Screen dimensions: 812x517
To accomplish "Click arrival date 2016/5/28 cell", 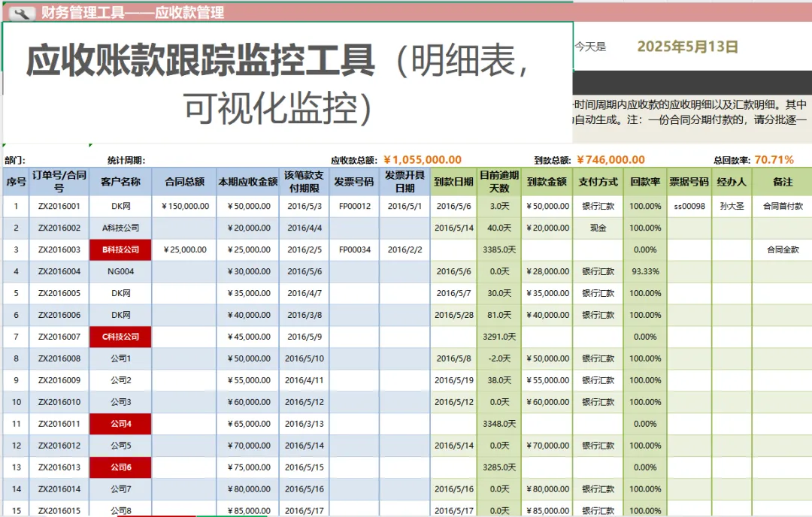I will pyautogui.click(x=453, y=315).
